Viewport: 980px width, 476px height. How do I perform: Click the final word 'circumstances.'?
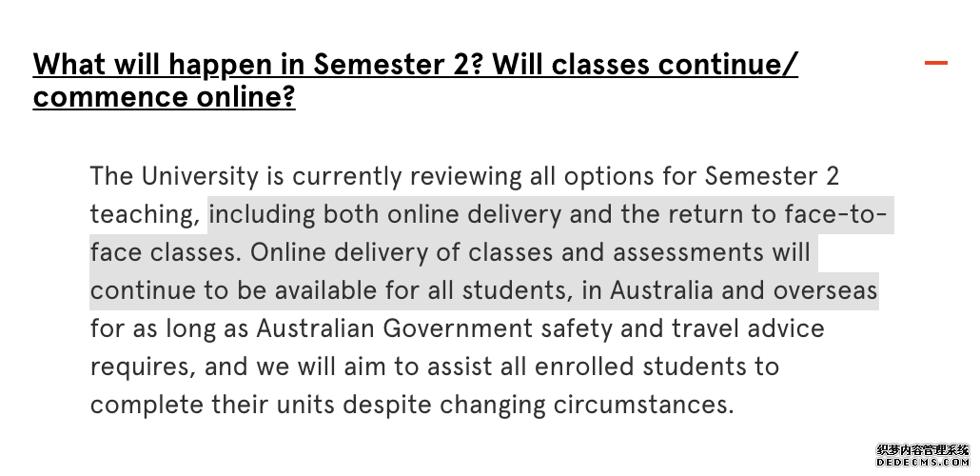(644, 406)
